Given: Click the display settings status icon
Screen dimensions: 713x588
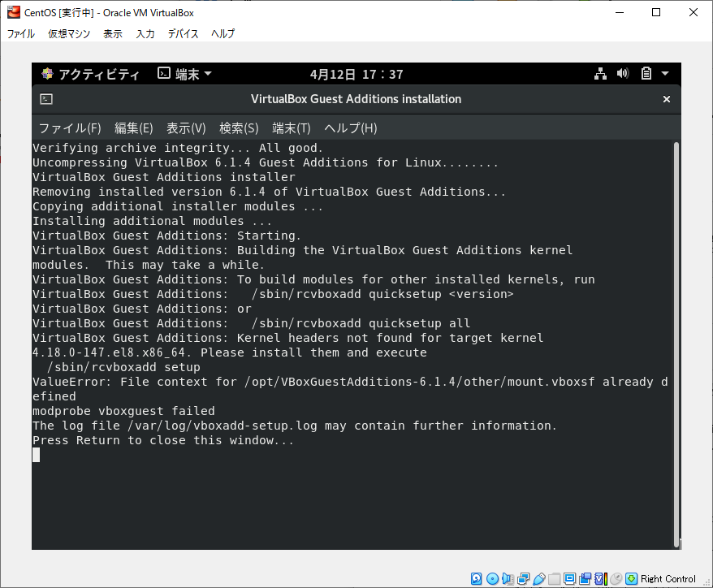Looking at the screenshot, I should coord(569,578).
